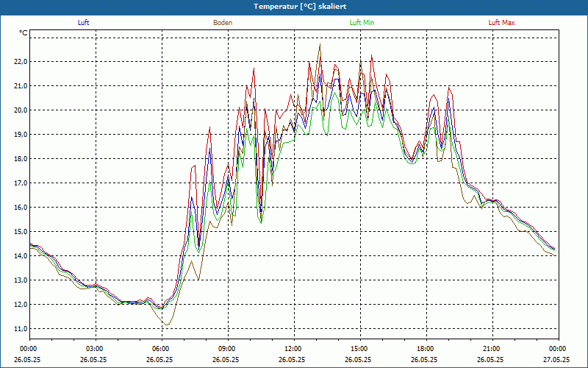Click the 19,0 axis value

[x=21, y=135]
